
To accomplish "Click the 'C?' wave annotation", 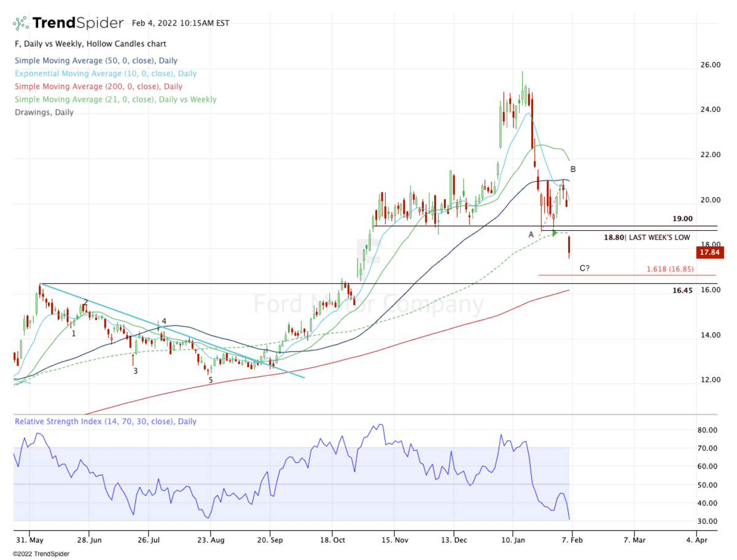I will tap(585, 268).
